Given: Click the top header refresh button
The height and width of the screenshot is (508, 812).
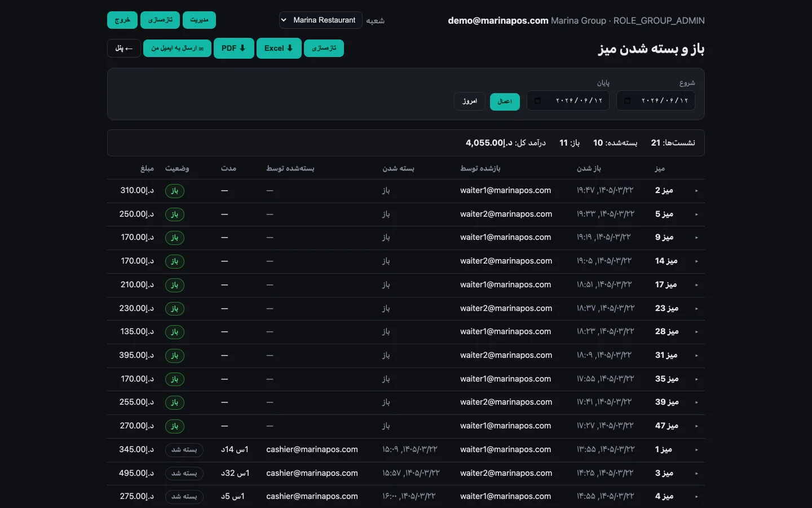Looking at the screenshot, I should [x=160, y=20].
